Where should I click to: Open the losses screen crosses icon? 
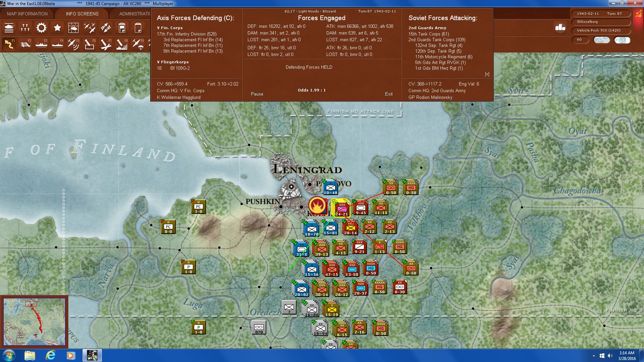click(25, 28)
